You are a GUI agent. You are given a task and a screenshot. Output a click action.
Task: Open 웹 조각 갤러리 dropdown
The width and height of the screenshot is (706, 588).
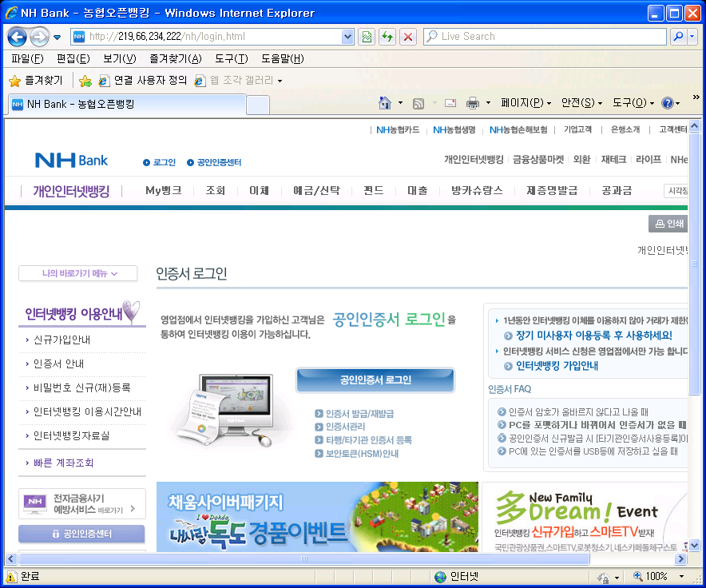point(238,81)
